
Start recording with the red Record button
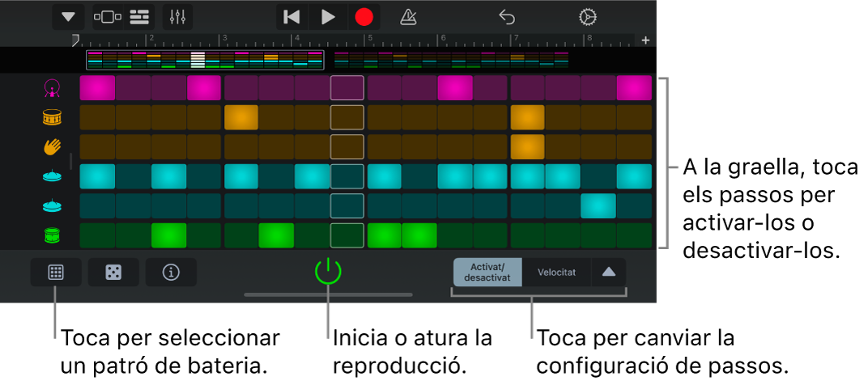pyautogui.click(x=364, y=17)
